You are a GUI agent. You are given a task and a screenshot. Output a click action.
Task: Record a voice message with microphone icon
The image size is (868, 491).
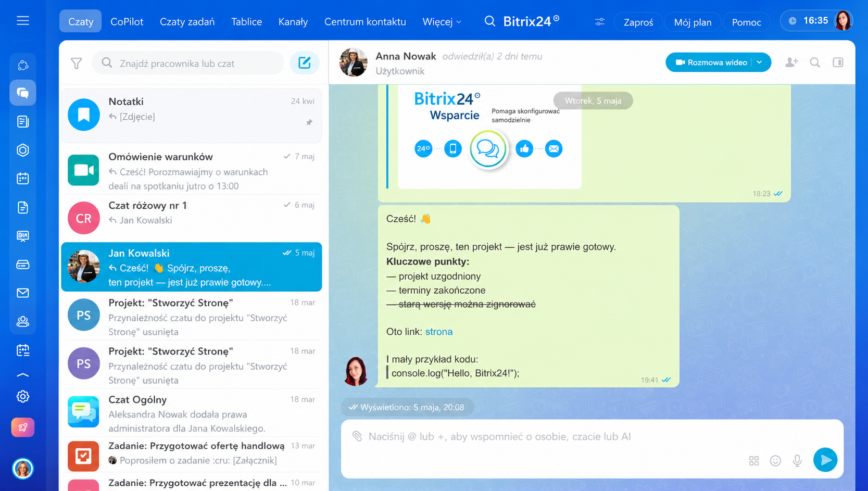tap(797, 461)
